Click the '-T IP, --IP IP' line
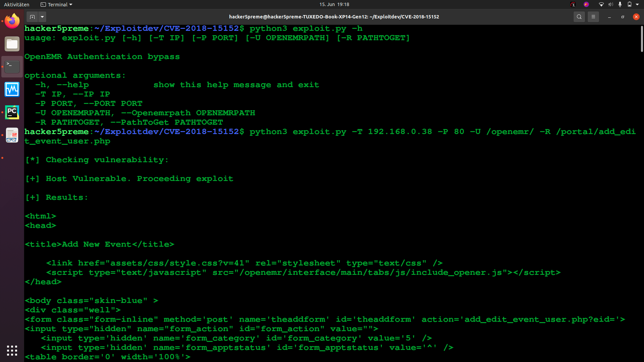644x362 pixels. coord(72,94)
